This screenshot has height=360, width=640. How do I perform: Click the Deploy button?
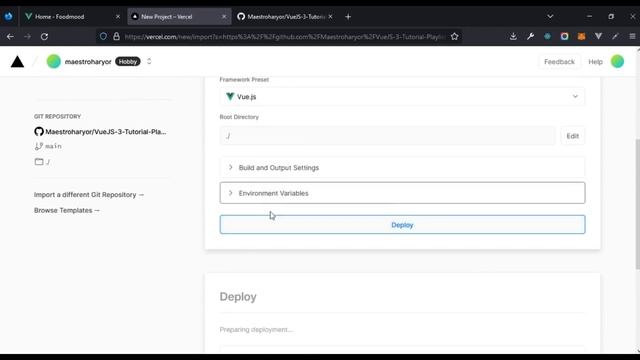(402, 225)
